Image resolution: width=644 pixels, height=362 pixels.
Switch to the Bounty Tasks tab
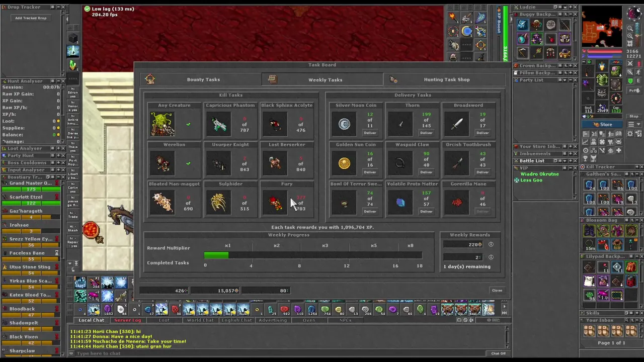(201, 79)
